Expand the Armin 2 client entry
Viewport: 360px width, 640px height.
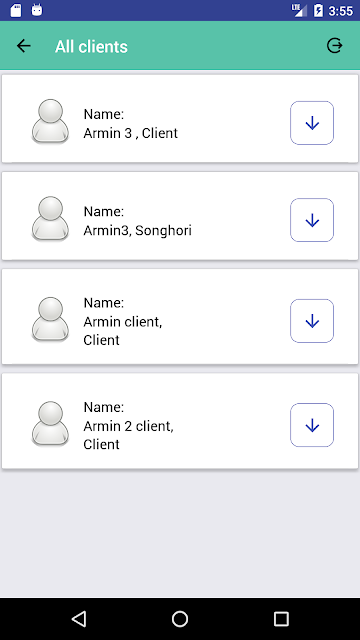click(312, 425)
